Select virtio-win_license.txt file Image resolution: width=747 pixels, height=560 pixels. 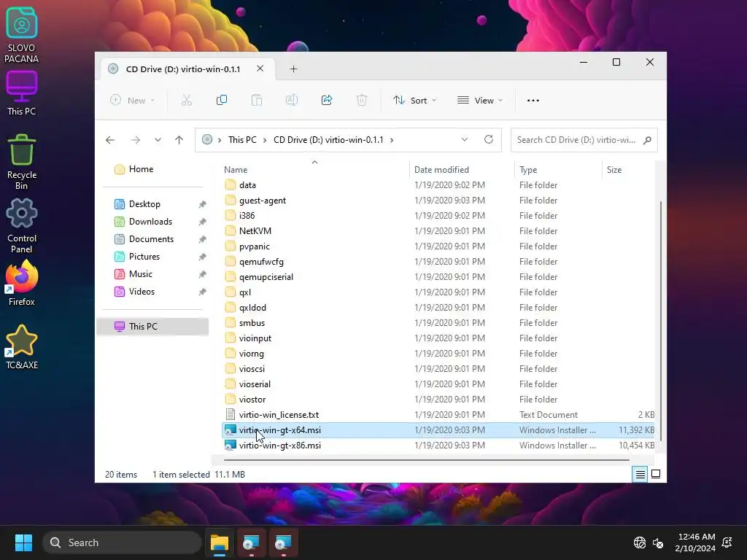click(438, 415)
